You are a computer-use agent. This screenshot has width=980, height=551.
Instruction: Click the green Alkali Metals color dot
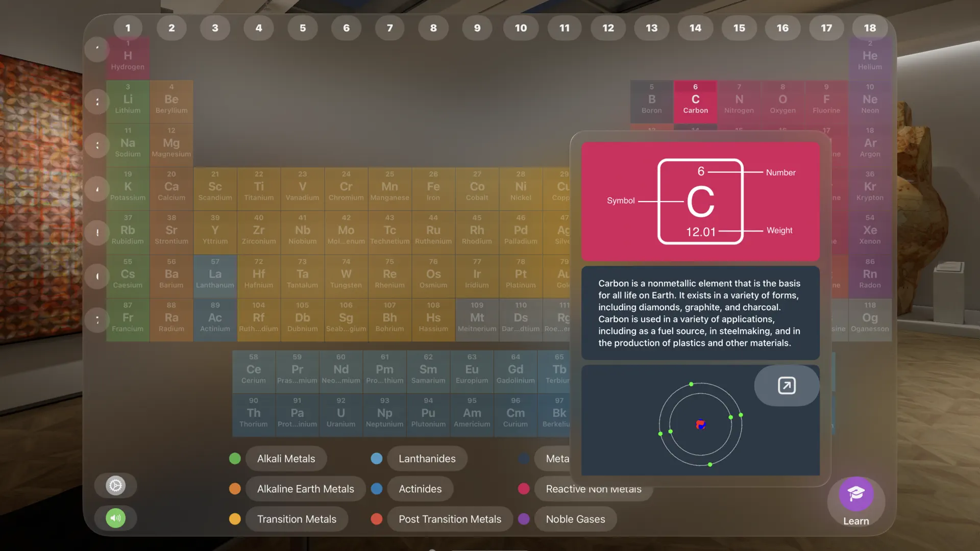(235, 458)
